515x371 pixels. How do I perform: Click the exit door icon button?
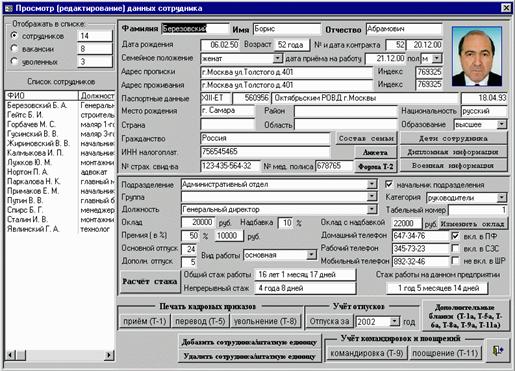498,350
